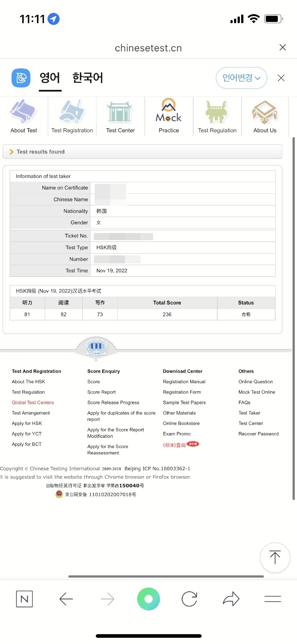
Task: Tap the 京公网安备 11010202007018号 link
Action: click(x=100, y=495)
